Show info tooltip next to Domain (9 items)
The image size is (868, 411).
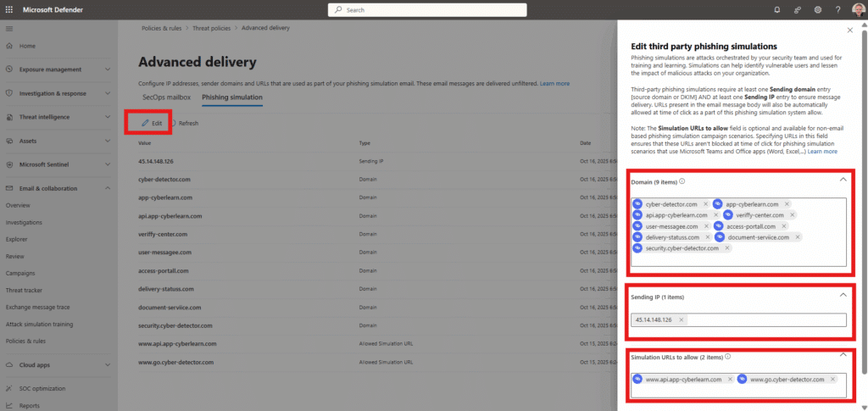click(x=682, y=181)
